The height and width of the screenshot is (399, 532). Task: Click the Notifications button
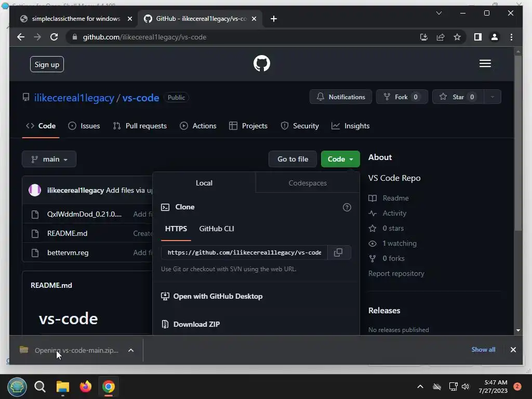341,97
